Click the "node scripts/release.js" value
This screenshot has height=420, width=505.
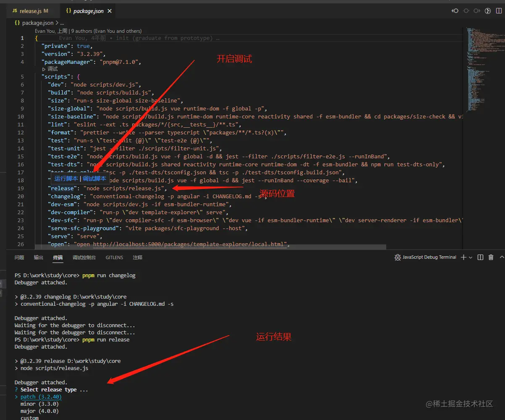tap(123, 188)
